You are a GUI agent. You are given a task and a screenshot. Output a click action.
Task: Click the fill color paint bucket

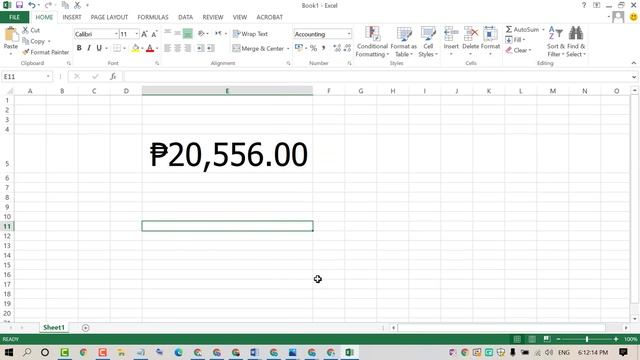(x=136, y=48)
